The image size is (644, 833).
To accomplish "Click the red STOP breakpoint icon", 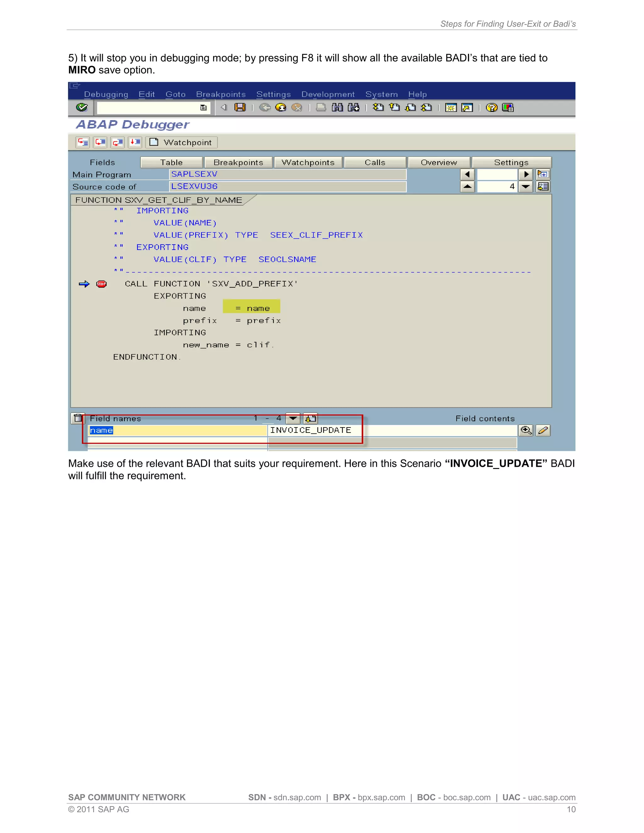I will pyautogui.click(x=102, y=284).
